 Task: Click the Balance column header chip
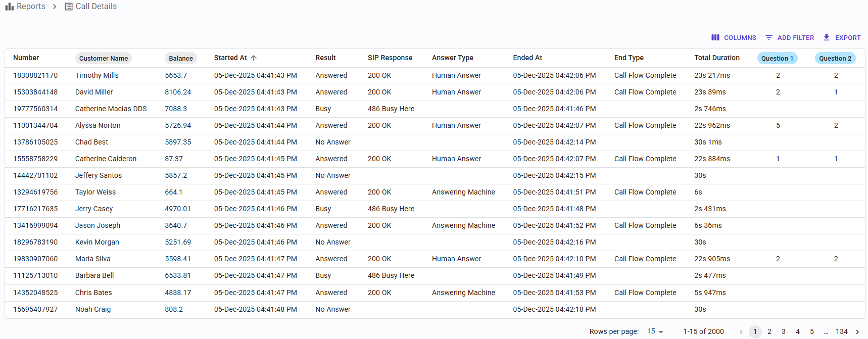click(x=181, y=58)
